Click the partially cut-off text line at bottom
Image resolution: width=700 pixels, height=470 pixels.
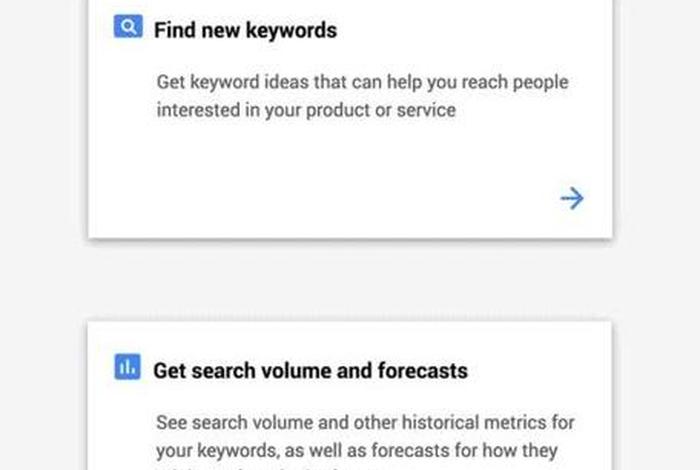point(268,468)
